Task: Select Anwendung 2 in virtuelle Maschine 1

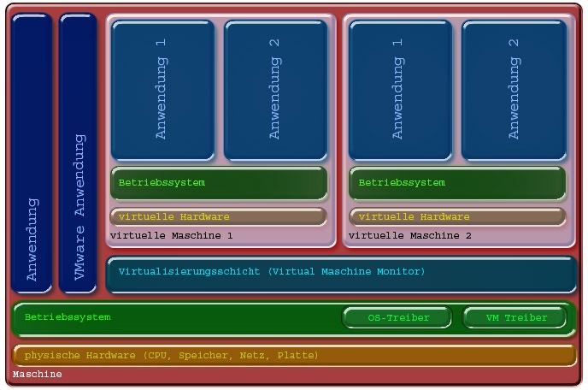Action: pyautogui.click(x=275, y=90)
